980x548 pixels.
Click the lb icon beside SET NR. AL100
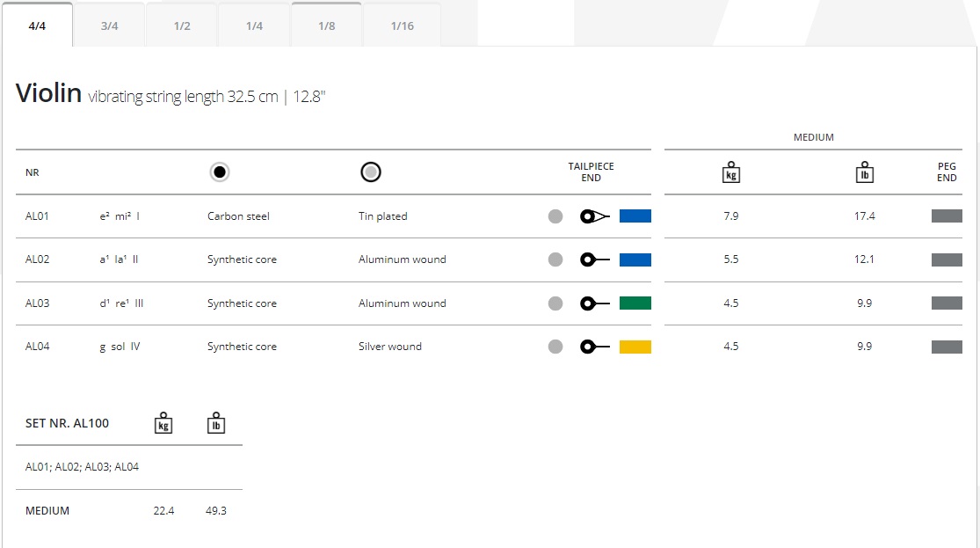[216, 423]
